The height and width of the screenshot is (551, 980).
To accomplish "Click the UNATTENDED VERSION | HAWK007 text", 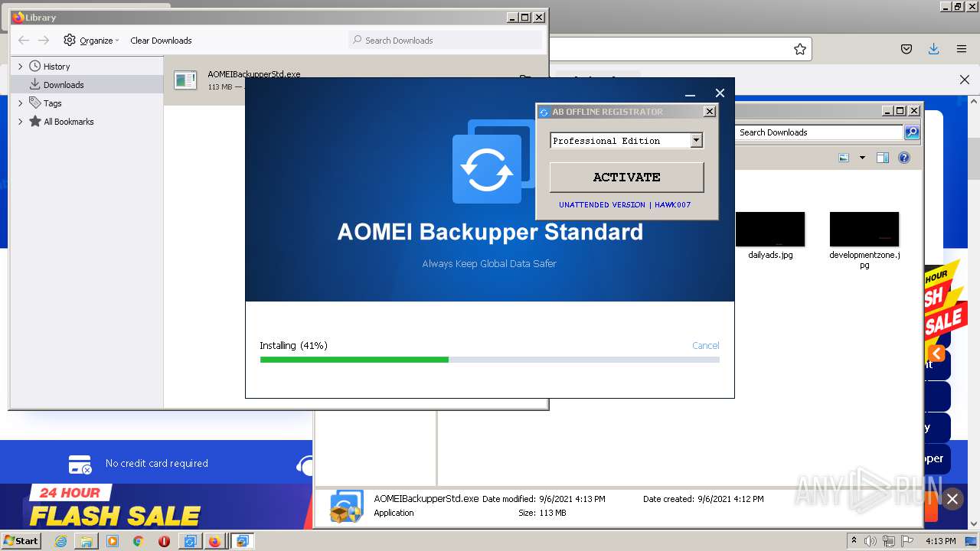I will tap(625, 205).
